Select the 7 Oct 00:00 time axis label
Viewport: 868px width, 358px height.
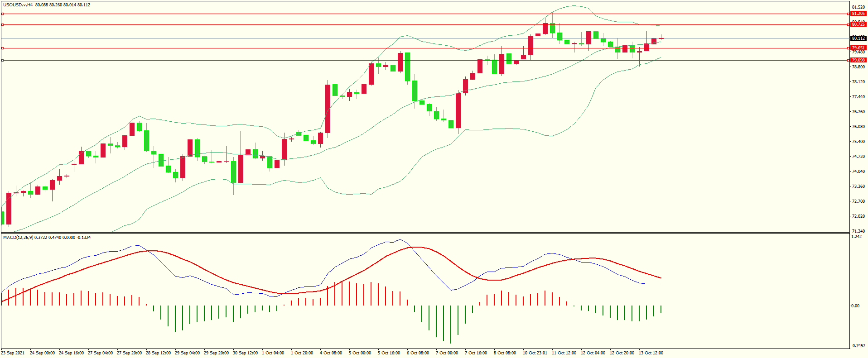click(x=447, y=353)
